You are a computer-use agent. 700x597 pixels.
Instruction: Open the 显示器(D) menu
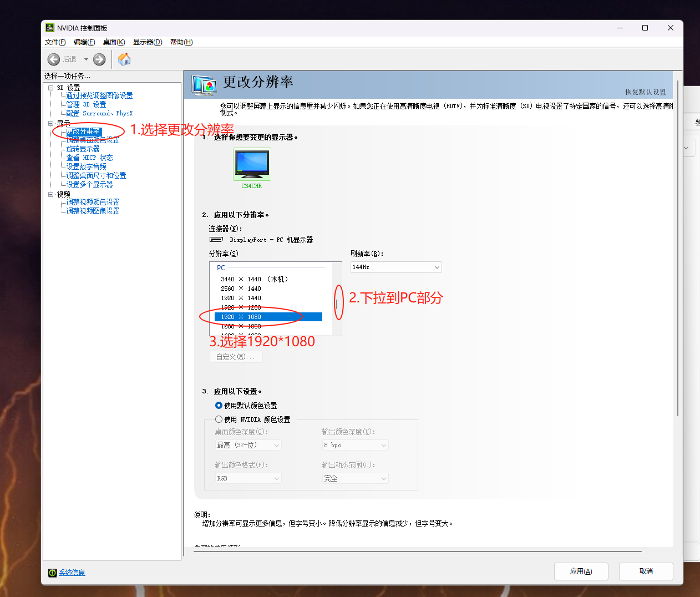tap(148, 42)
